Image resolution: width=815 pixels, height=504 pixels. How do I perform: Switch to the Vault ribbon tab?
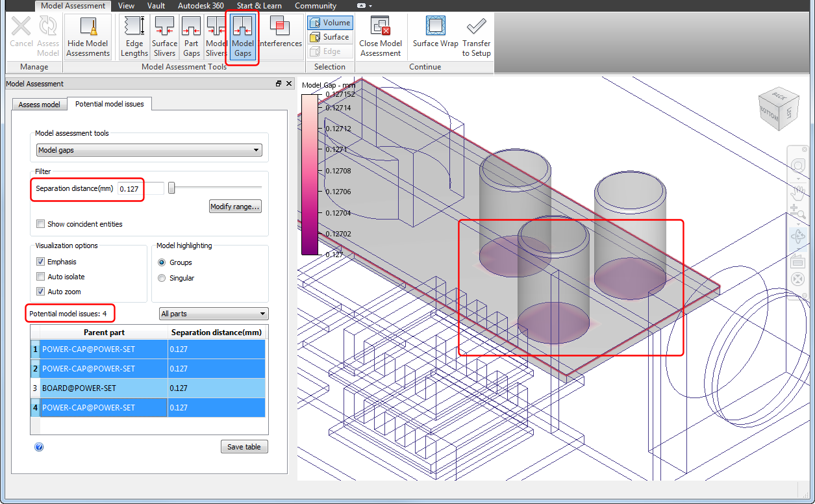click(x=156, y=6)
